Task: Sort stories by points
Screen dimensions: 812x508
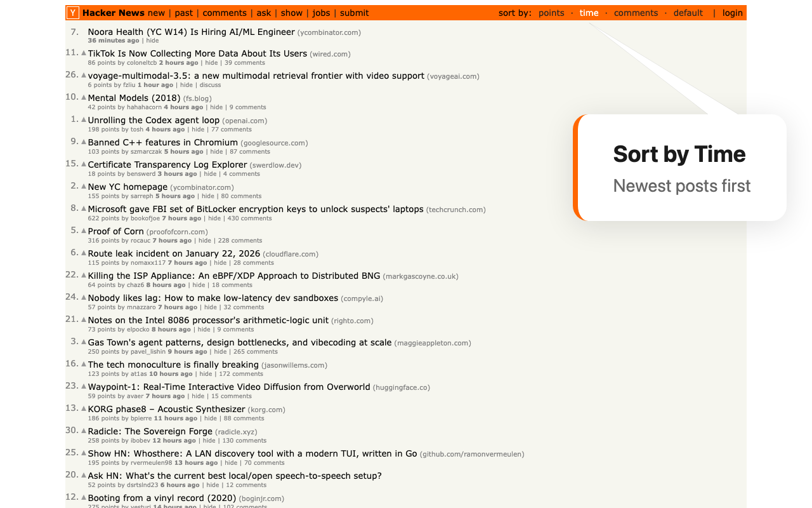Action: 551,13
